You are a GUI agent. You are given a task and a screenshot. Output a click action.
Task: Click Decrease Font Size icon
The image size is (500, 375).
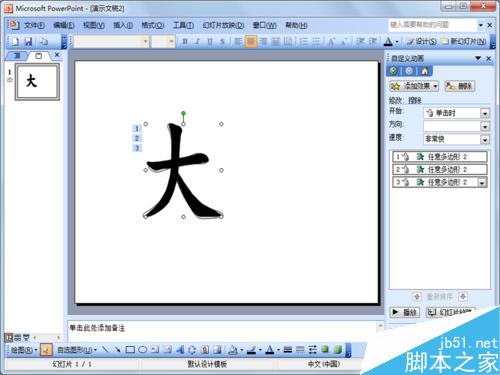[344, 42]
